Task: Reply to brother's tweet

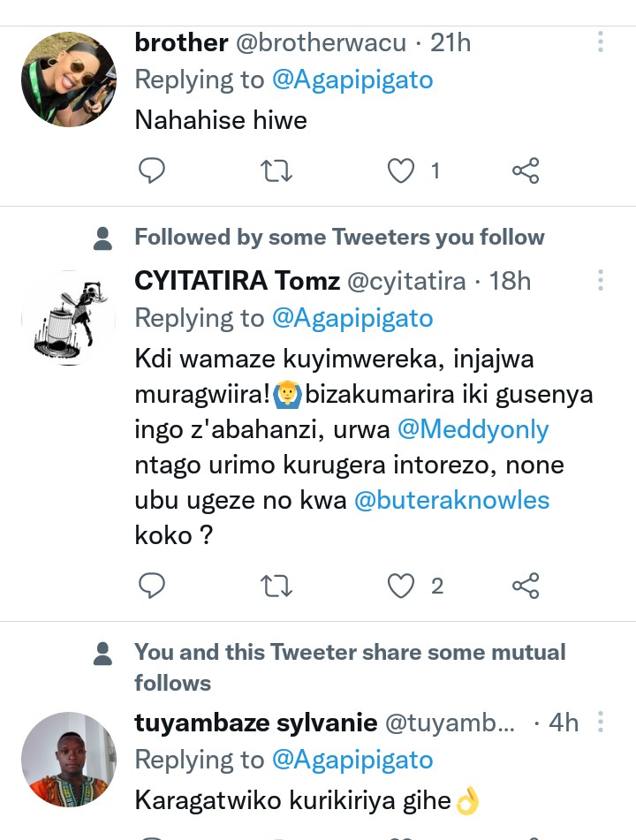Action: 153,170
